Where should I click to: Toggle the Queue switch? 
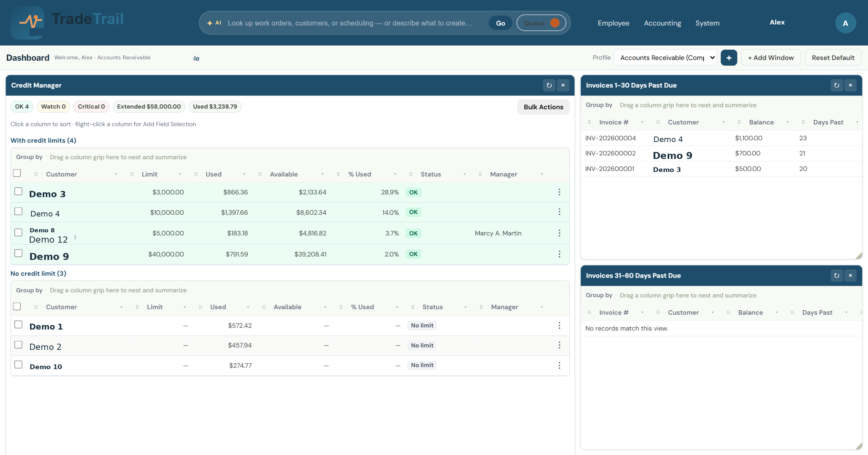(541, 23)
